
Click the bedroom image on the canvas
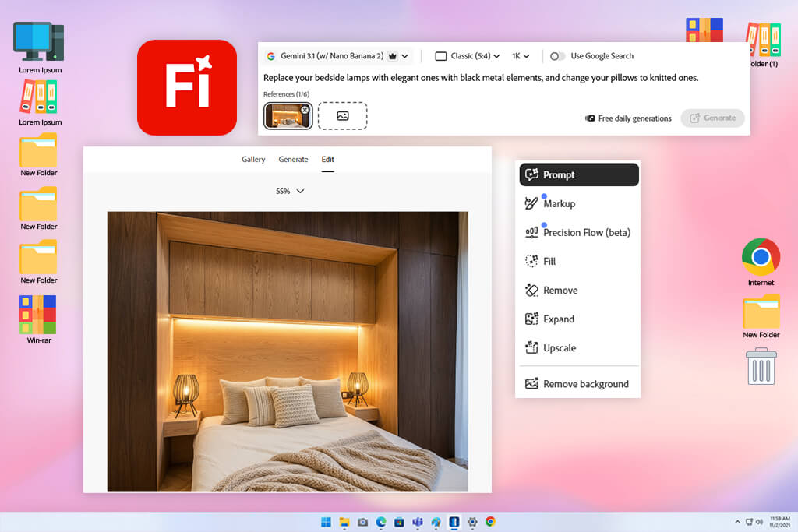pos(288,351)
